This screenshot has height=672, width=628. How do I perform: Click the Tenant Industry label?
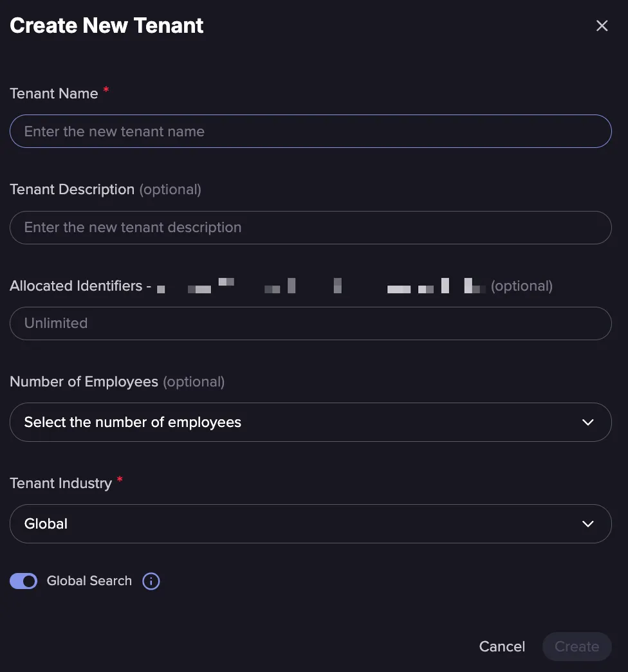(x=61, y=484)
